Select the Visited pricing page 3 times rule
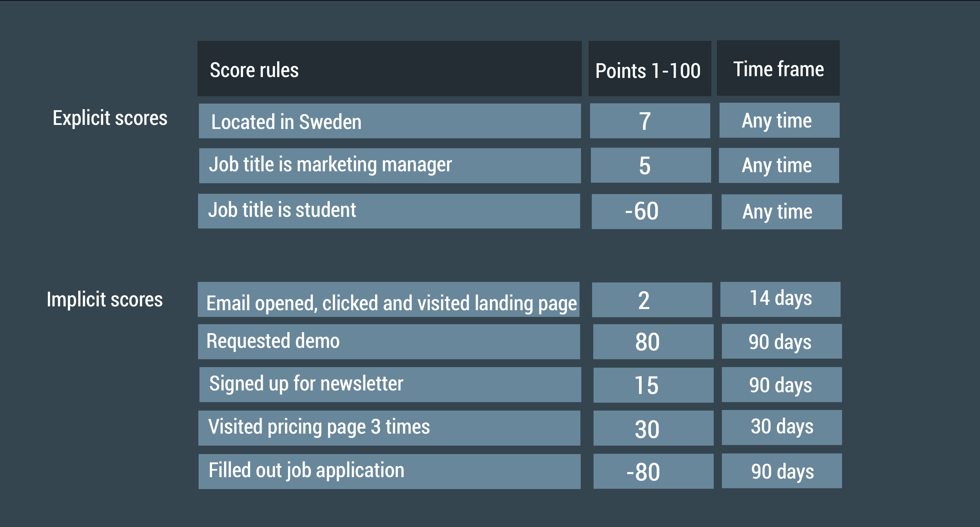This screenshot has height=527, width=980. point(389,428)
